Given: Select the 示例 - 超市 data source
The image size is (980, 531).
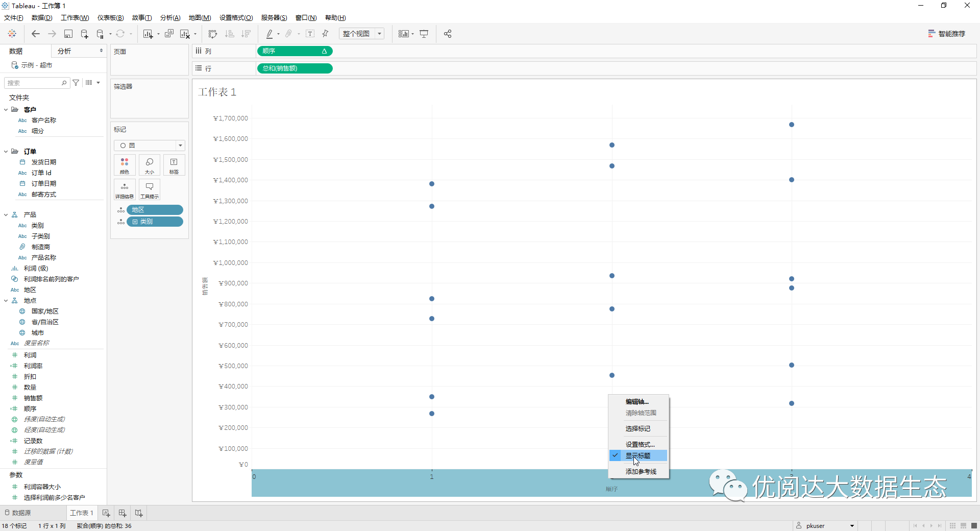Looking at the screenshot, I should coord(37,65).
